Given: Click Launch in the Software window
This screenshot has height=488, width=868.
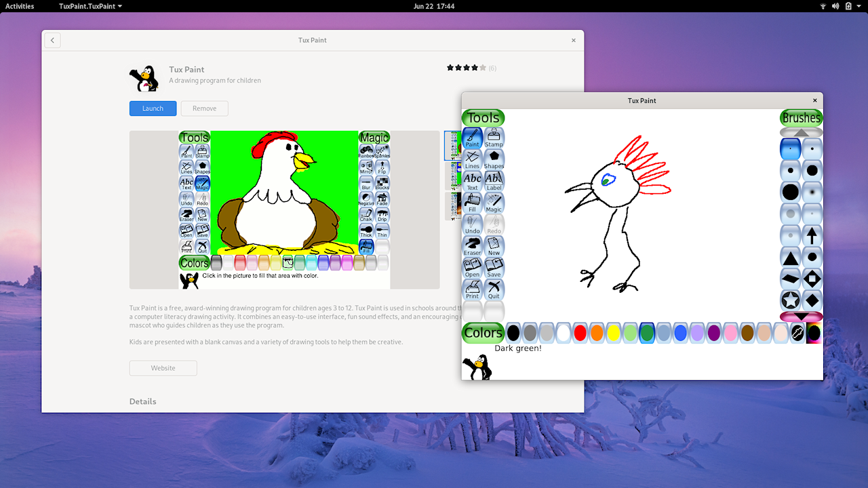Looking at the screenshot, I should pos(153,108).
